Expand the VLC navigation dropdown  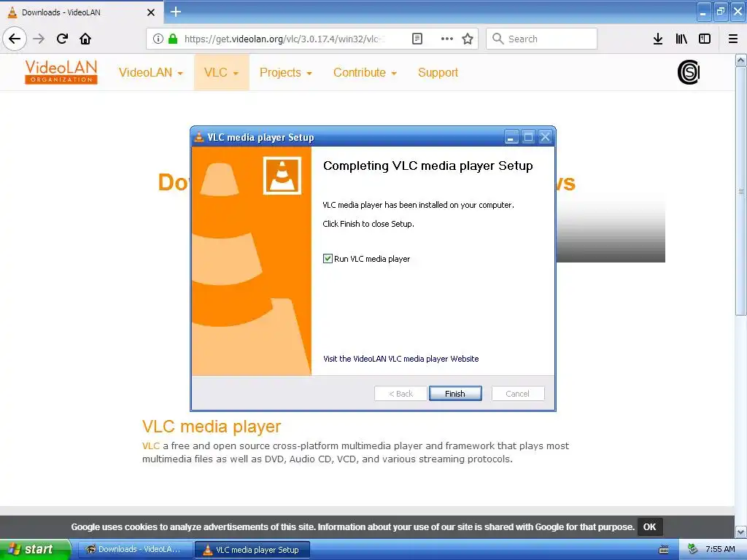click(221, 72)
